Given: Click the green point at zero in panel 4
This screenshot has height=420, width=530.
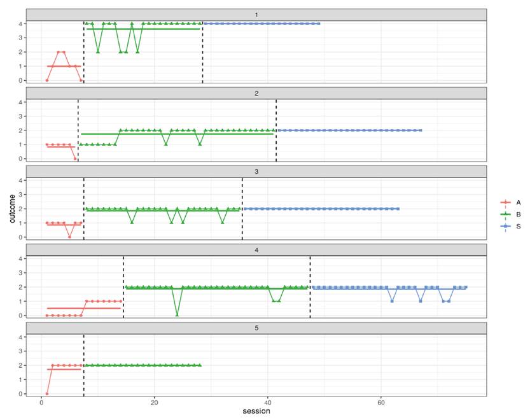Looking at the screenshot, I should point(177,315).
